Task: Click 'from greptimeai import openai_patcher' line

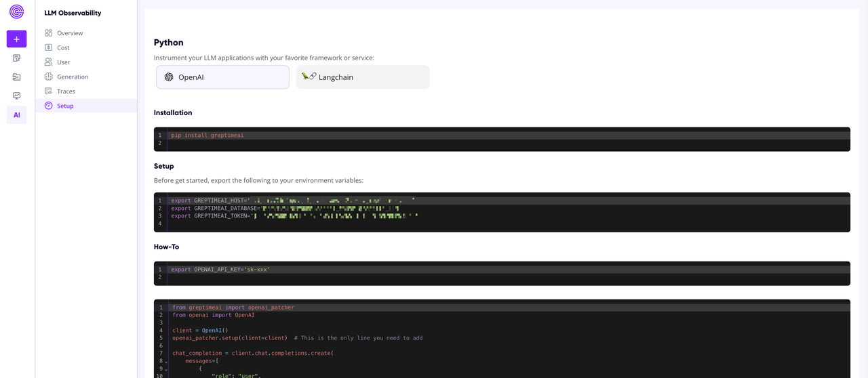Action: (233, 308)
